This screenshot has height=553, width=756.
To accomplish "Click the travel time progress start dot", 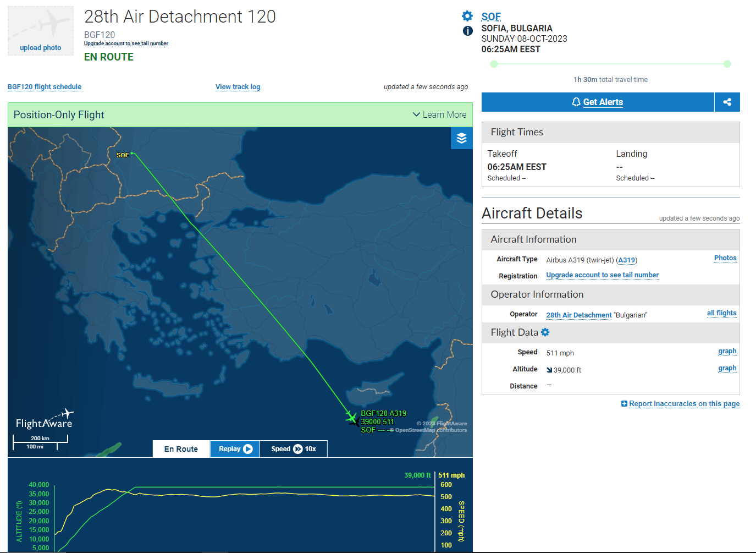I will click(x=494, y=64).
